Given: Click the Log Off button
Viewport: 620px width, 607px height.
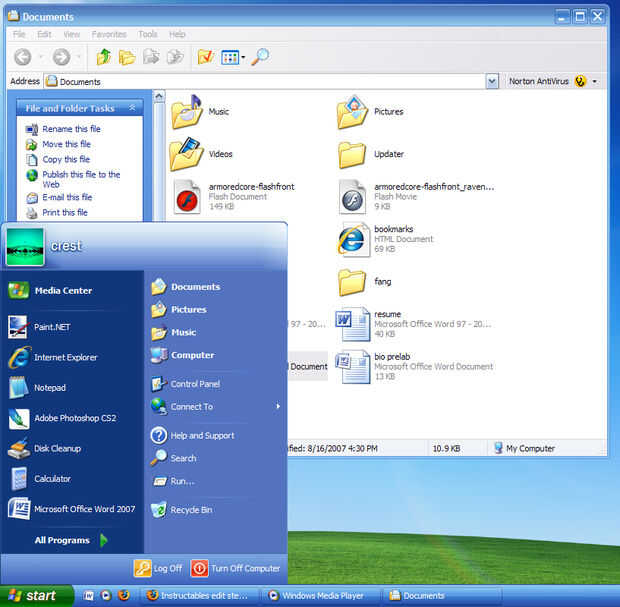Looking at the screenshot, I should (x=159, y=569).
